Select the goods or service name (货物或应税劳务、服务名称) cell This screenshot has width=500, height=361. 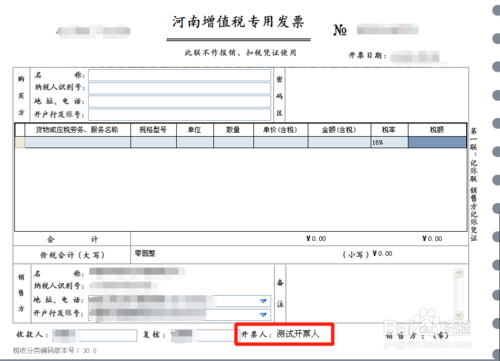click(77, 142)
